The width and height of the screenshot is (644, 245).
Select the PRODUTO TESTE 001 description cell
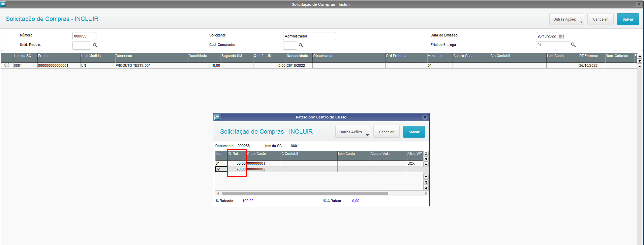151,65
